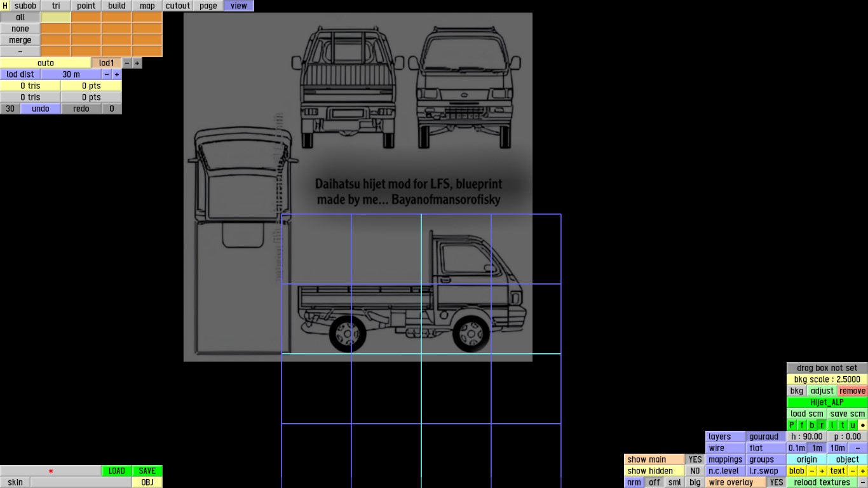Click the Hijet_ALP background name field
Image resolution: width=868 pixels, height=488 pixels.
click(x=827, y=402)
